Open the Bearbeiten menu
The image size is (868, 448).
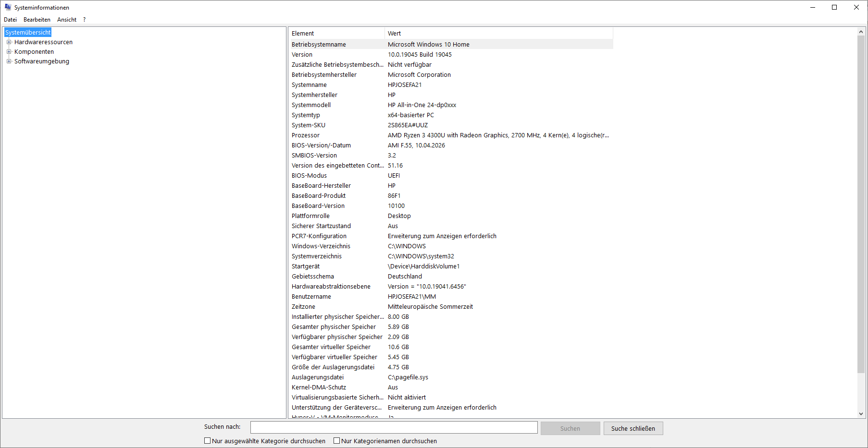(x=37, y=20)
